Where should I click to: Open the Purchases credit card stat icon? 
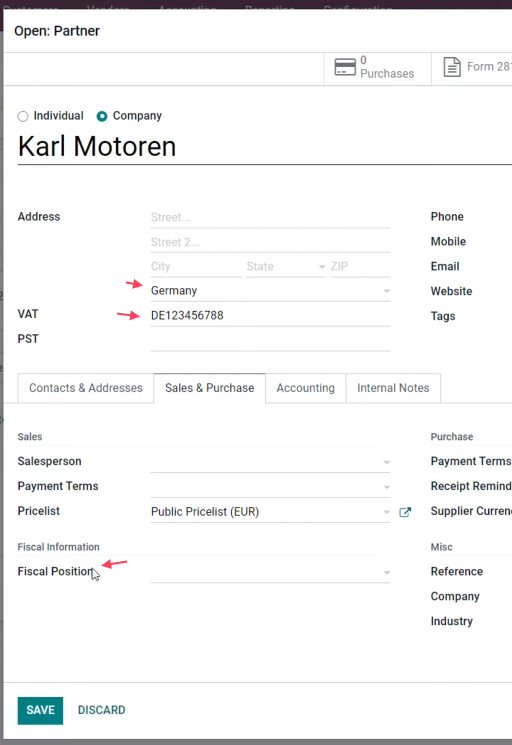[345, 67]
